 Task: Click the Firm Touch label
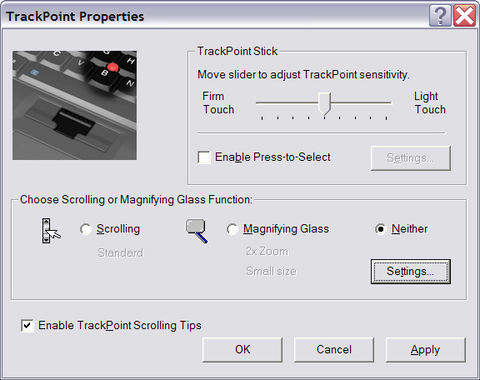[218, 103]
